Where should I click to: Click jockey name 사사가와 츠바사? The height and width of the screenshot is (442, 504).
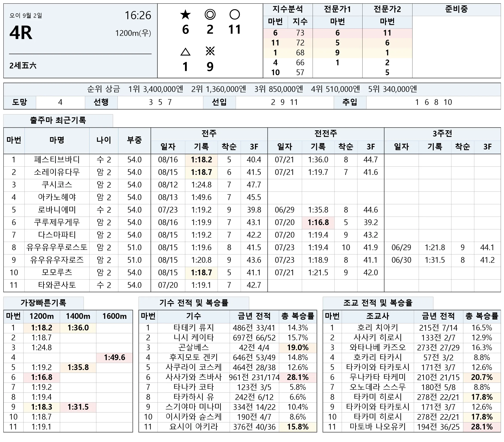(193, 377)
